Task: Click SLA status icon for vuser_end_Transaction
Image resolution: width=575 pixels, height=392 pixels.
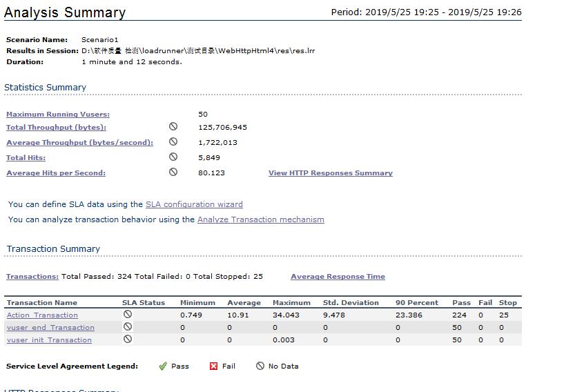Action: (x=128, y=327)
